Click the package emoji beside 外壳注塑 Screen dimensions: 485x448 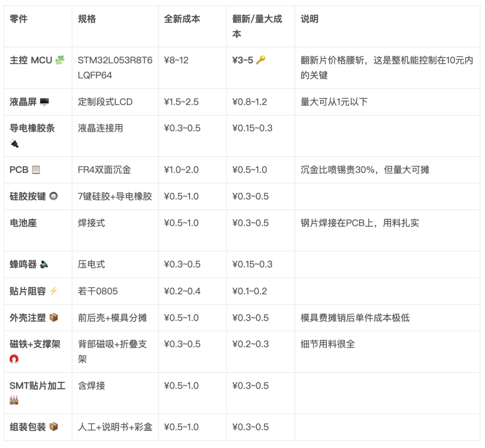(x=53, y=318)
